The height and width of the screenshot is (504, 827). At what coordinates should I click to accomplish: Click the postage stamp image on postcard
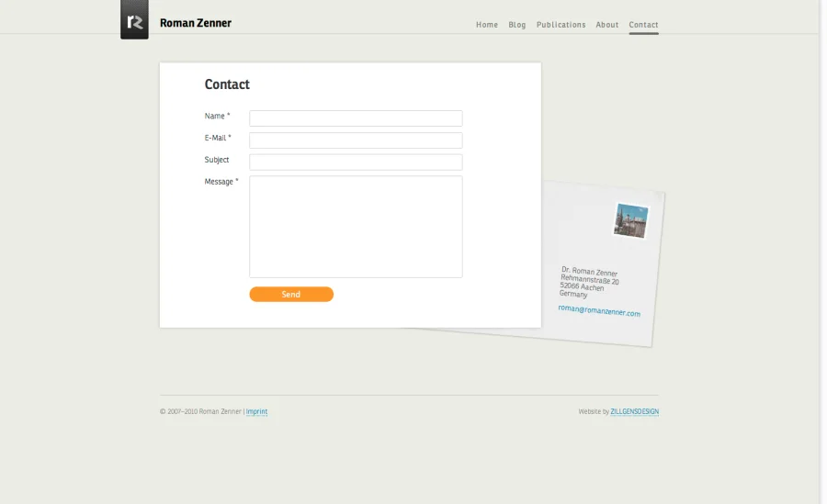coord(631,221)
